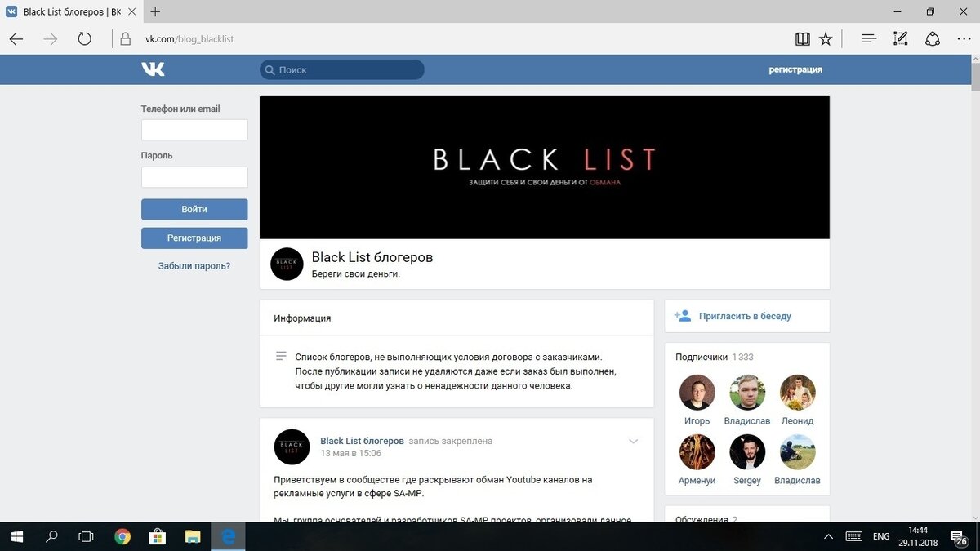The height and width of the screenshot is (551, 980).
Task: Click the Edge taskbar icon
Action: (229, 536)
